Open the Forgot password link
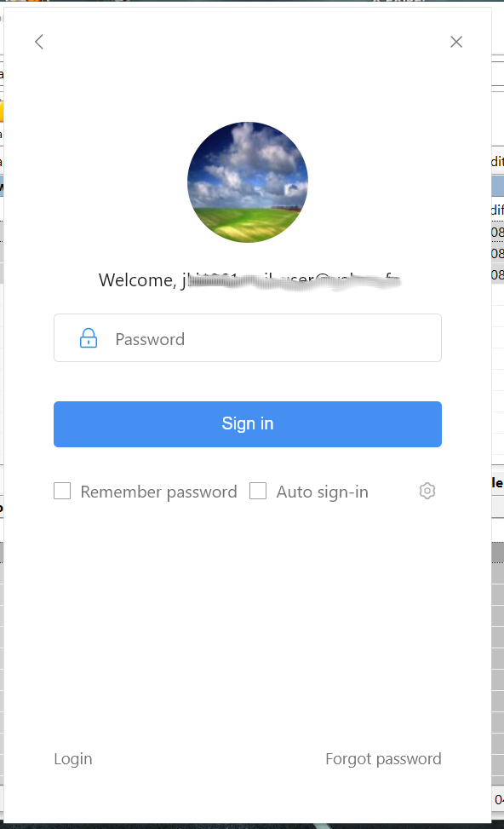Image resolution: width=504 pixels, height=829 pixels. point(384,759)
